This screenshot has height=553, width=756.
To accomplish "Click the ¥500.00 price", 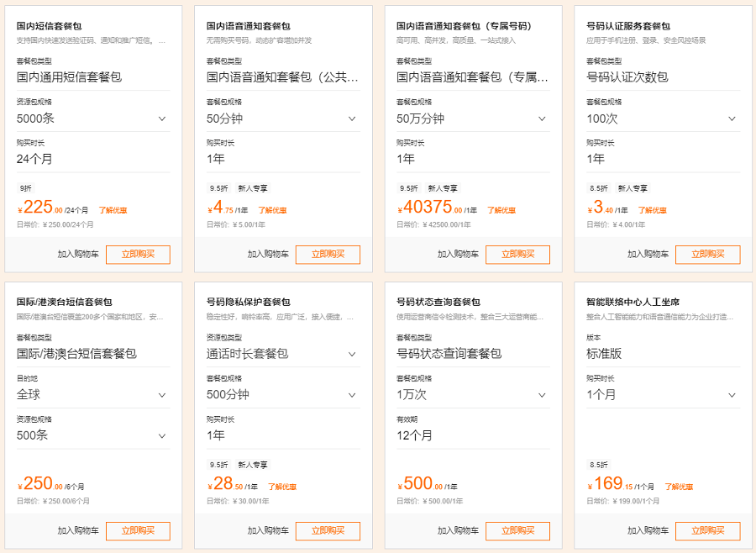I will (x=420, y=484).
